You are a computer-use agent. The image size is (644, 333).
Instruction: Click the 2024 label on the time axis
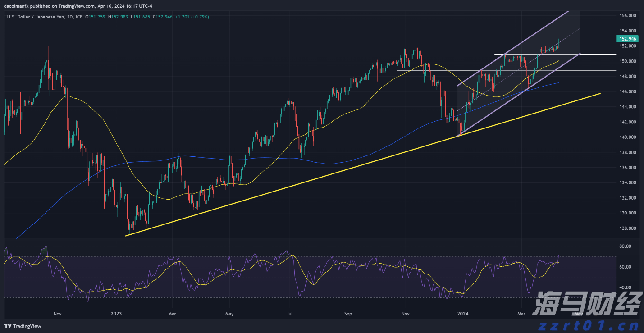[x=463, y=314]
